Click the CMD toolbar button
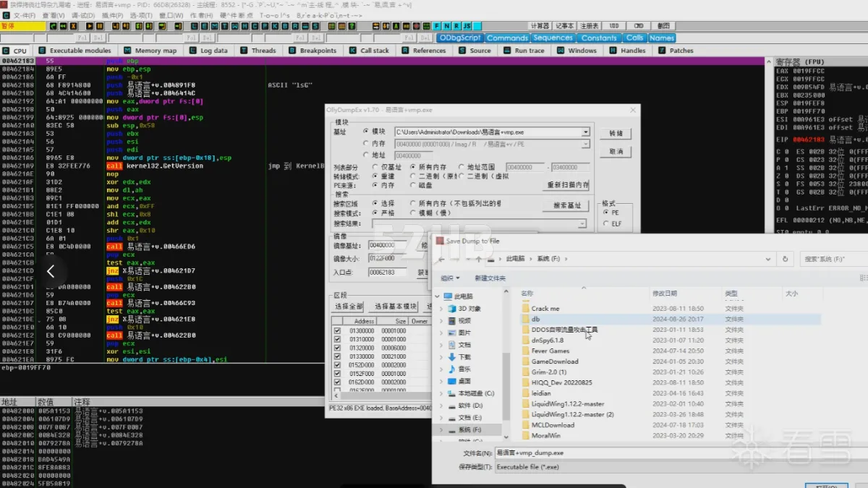The width and height of the screenshot is (868, 488). coord(639,26)
